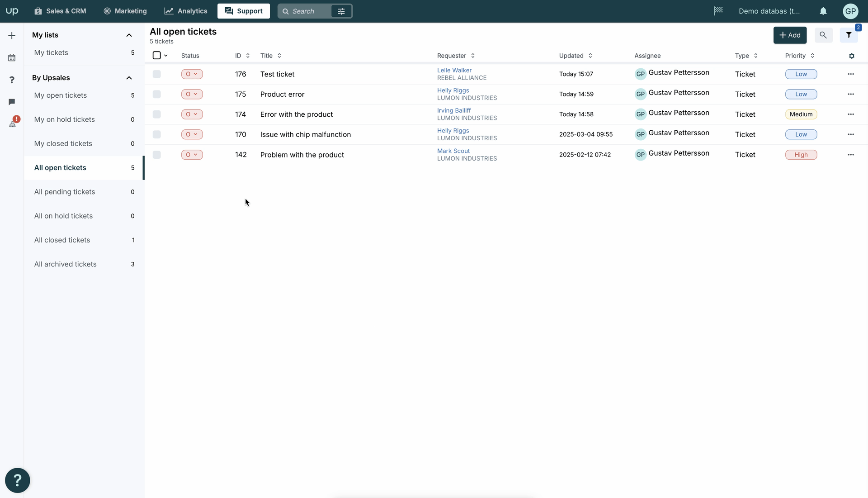Click the sidebar icon with the red alert badge

point(13,122)
